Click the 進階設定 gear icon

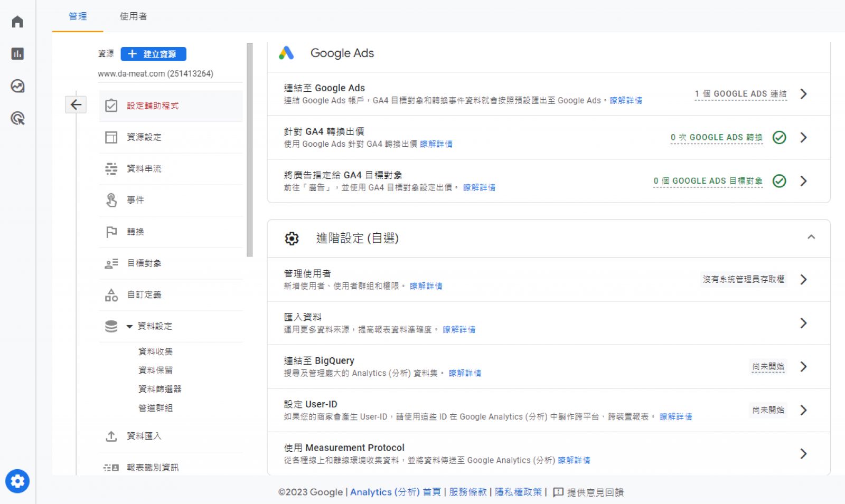(292, 239)
